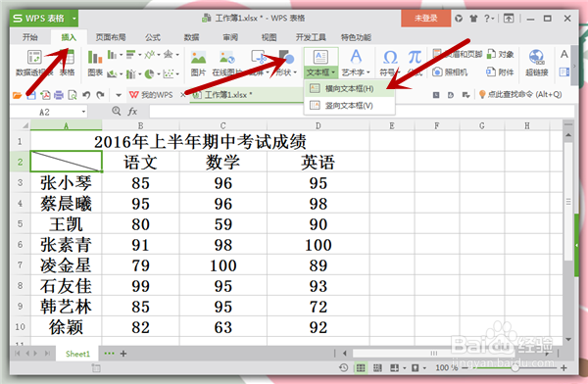Click the horizontal scrollbar thumb
Screen dimensions: 588x384
pyautogui.click(x=433, y=354)
